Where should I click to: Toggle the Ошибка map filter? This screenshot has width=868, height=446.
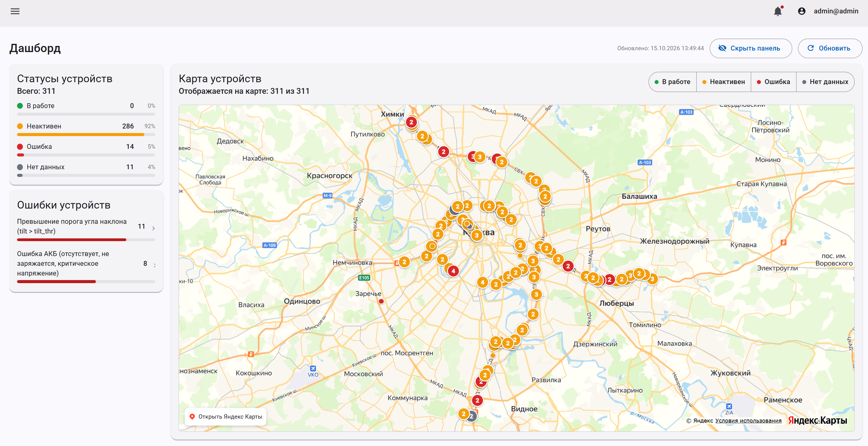pos(773,82)
